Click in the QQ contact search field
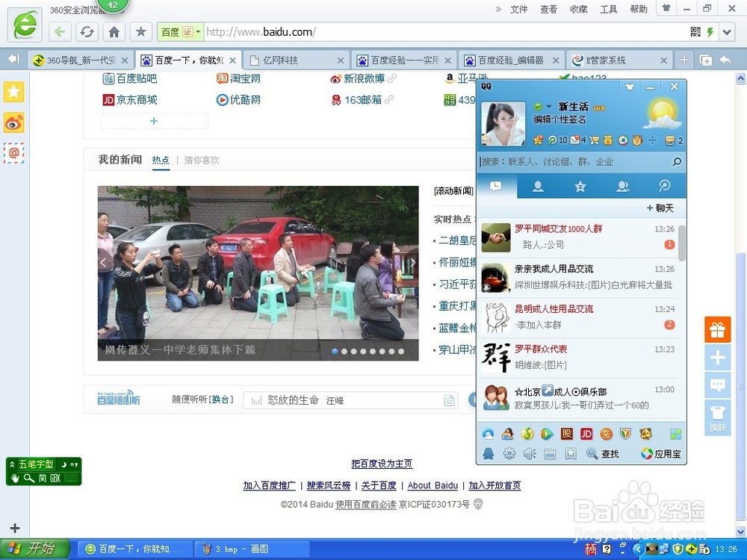747x560 pixels. point(574,162)
